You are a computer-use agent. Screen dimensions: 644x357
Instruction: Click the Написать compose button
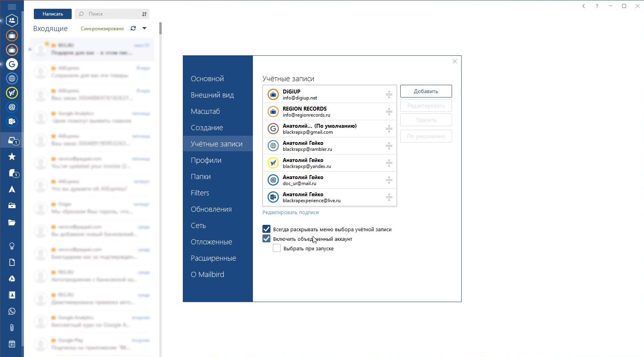click(53, 14)
